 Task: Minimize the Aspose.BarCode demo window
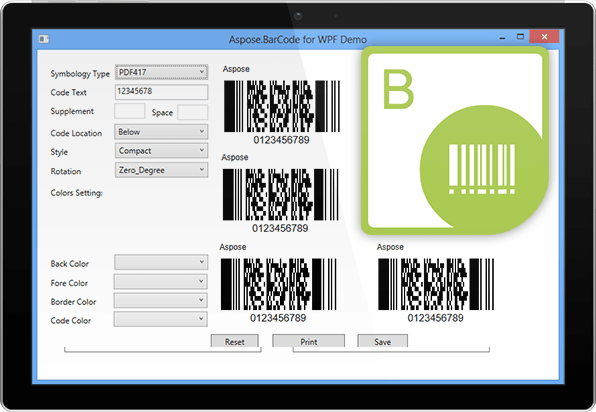click(502, 38)
